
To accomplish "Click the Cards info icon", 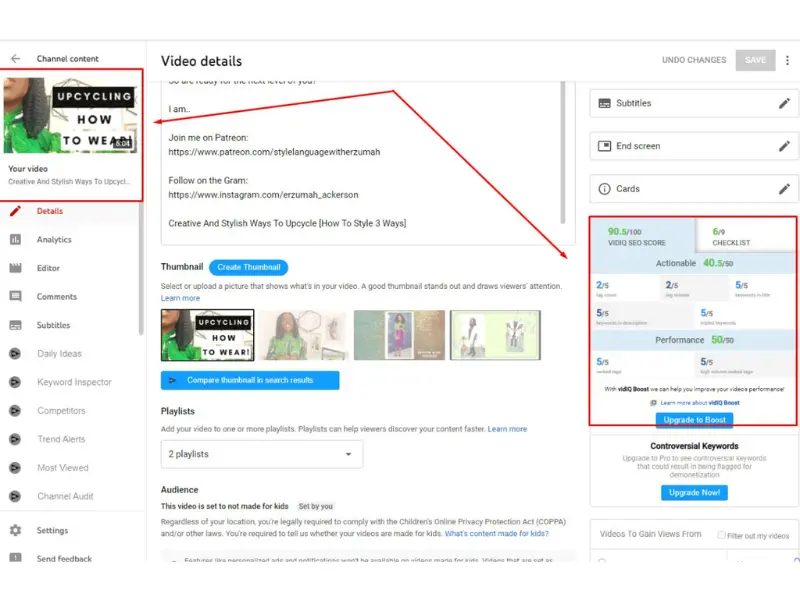I will coord(604,189).
